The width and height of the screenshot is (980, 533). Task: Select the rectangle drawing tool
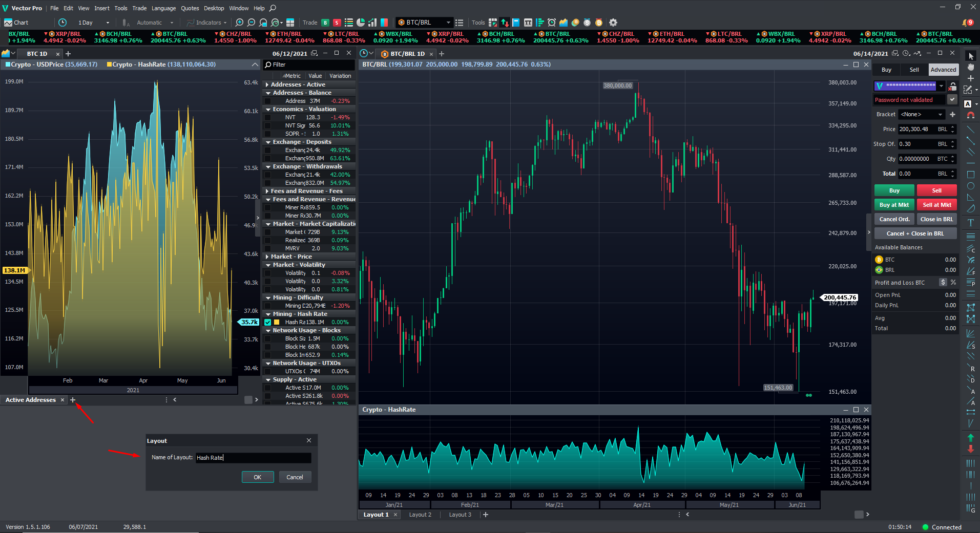(x=970, y=175)
